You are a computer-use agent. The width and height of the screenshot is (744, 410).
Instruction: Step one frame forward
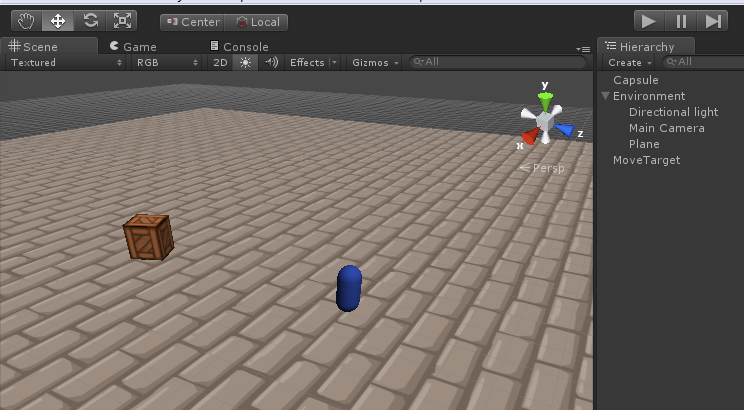[x=712, y=21]
